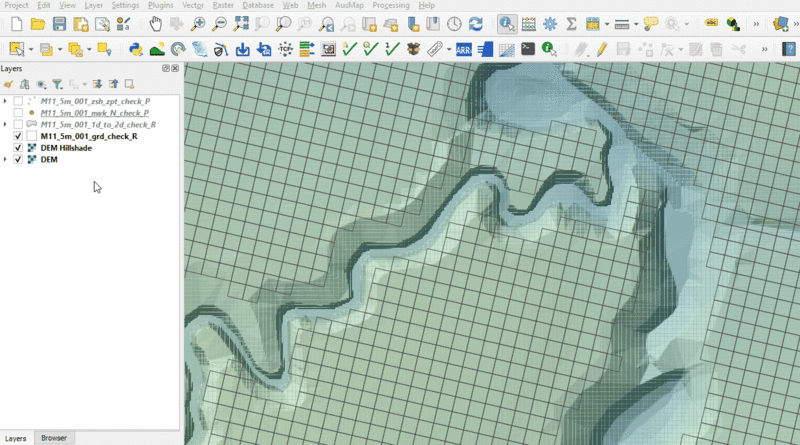Screen dimensions: 800x445
Task: Open the Processing Toolbox gear icon
Action: [x=550, y=23]
